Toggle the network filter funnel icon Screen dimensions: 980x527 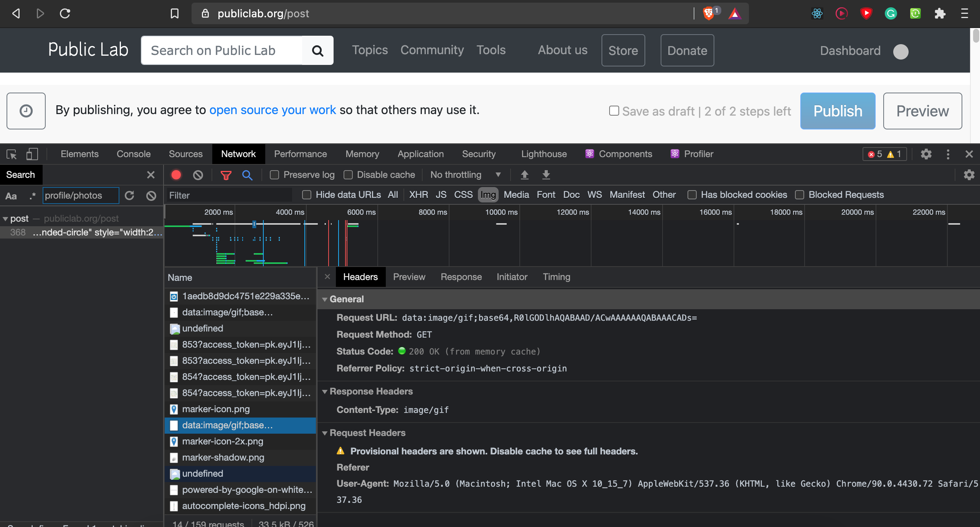coord(226,175)
